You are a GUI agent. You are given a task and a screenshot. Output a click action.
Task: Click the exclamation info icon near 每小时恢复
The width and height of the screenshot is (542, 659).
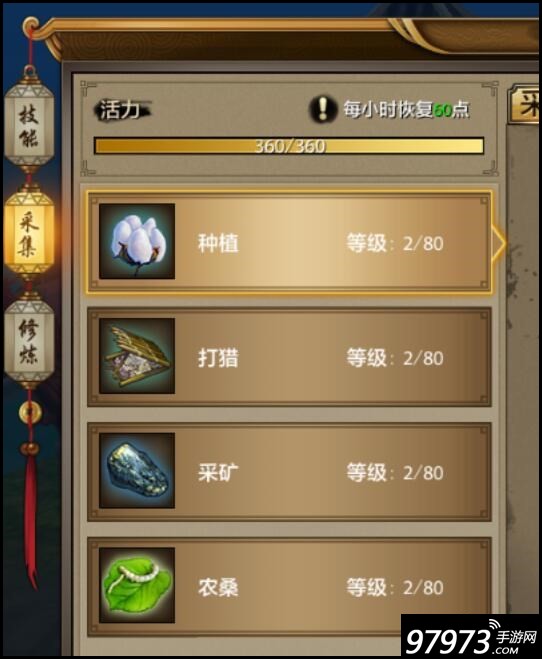(323, 109)
